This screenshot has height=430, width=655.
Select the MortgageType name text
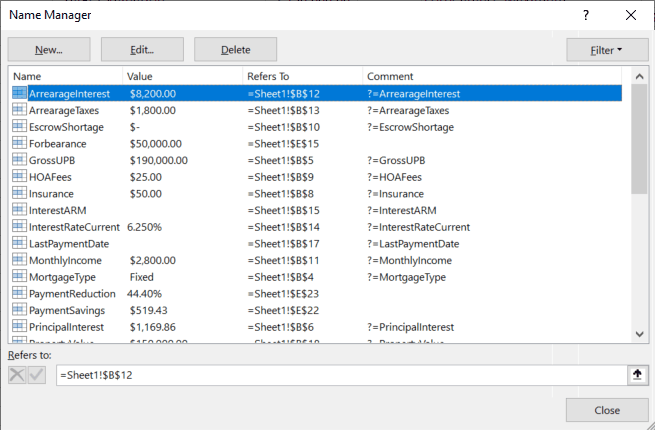(62, 277)
